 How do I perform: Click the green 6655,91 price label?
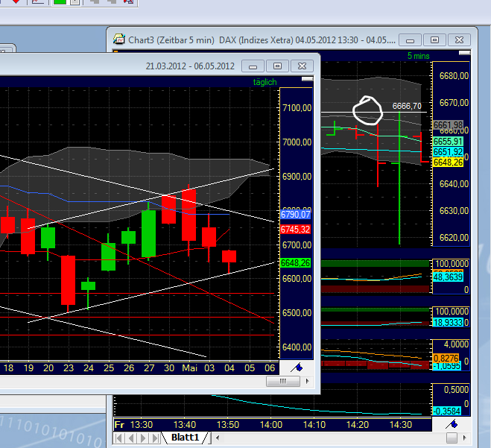(x=448, y=142)
